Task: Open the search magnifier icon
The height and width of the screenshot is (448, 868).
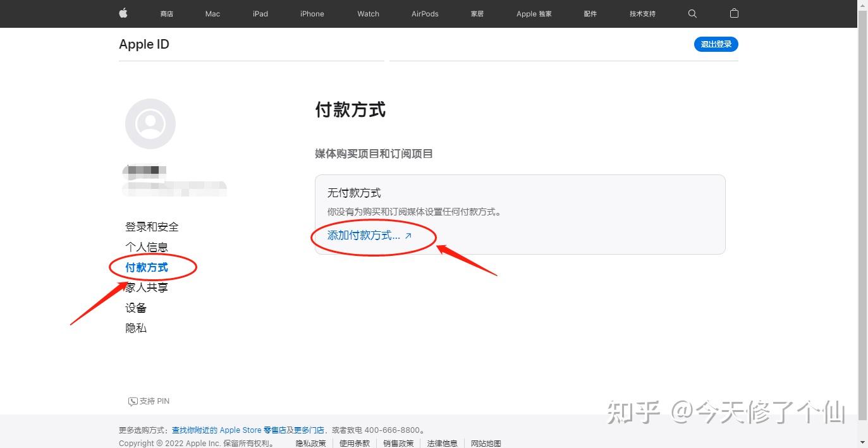Action: coord(692,13)
